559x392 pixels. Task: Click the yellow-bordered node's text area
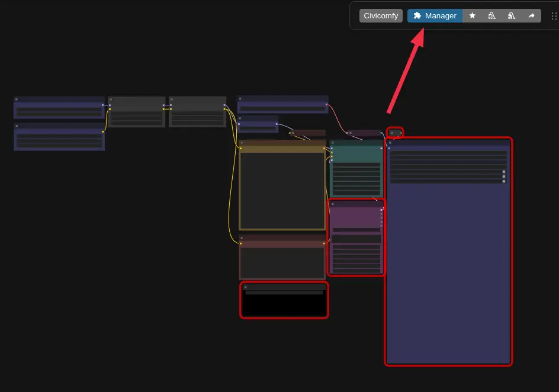[x=282, y=190]
